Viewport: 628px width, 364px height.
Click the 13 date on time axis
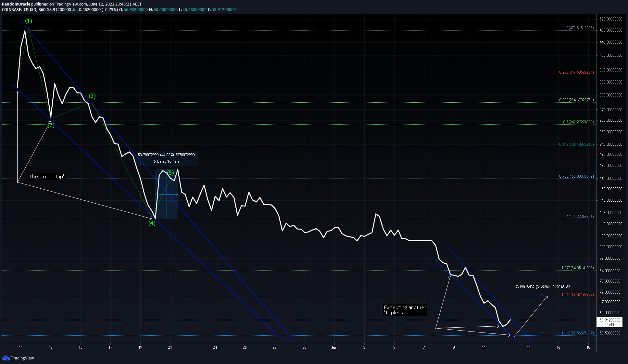[51, 347]
